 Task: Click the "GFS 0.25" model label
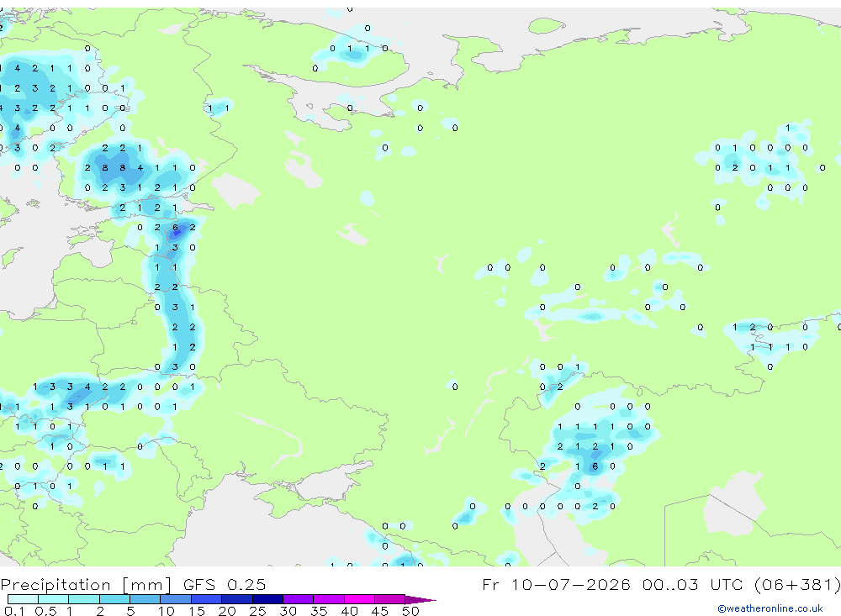click(225, 584)
